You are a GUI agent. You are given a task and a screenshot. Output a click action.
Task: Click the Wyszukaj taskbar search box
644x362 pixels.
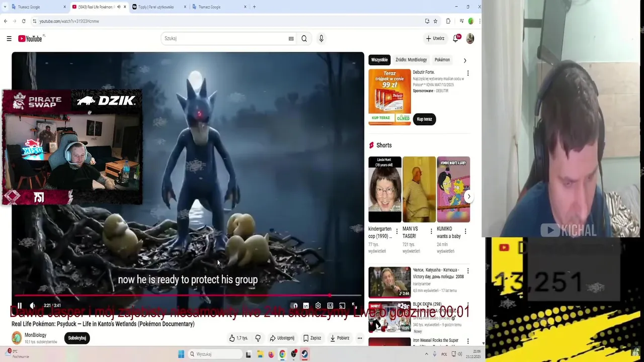click(215, 354)
